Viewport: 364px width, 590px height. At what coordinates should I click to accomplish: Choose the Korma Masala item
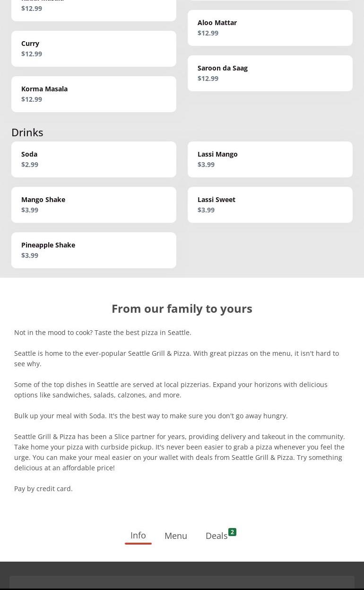click(94, 94)
